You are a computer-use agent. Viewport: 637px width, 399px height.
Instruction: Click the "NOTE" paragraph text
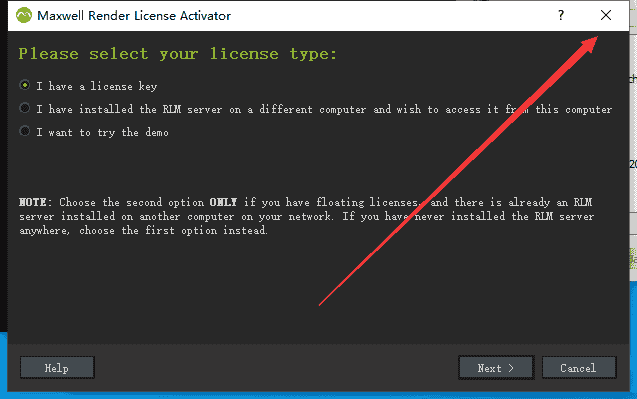(x=306, y=216)
